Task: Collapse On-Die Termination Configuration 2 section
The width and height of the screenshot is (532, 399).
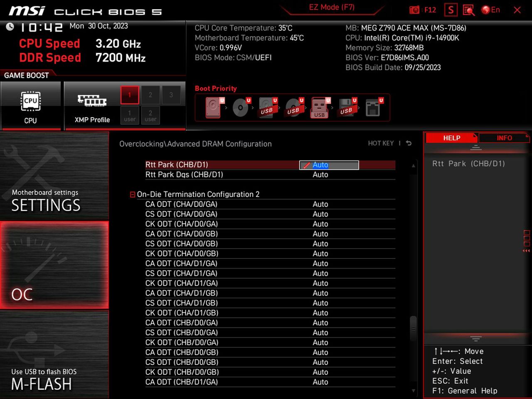Action: 133,195
